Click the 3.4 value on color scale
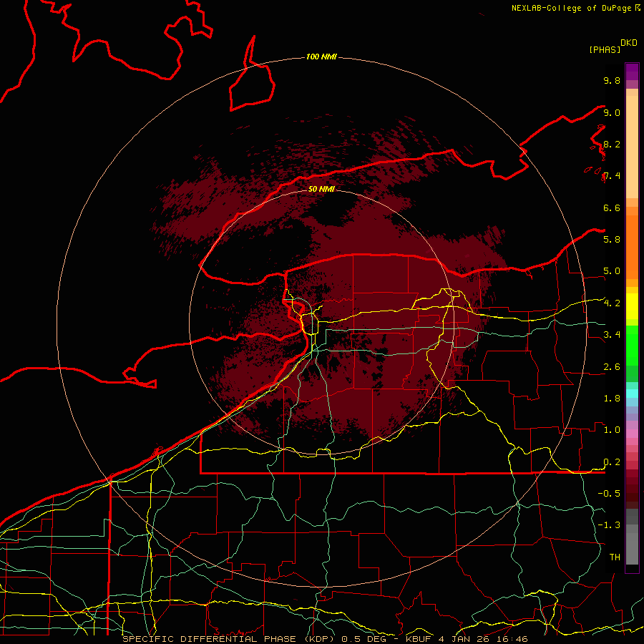The width and height of the screenshot is (644, 644). click(612, 334)
